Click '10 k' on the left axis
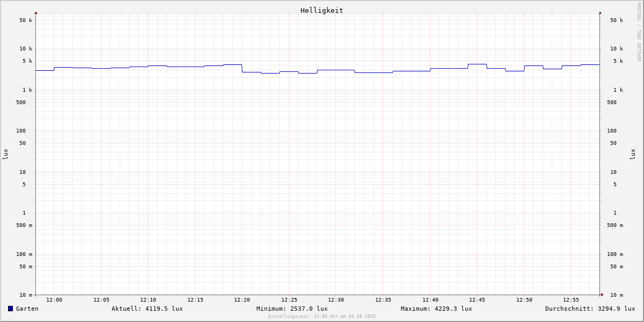The image size is (644, 322). (26, 49)
